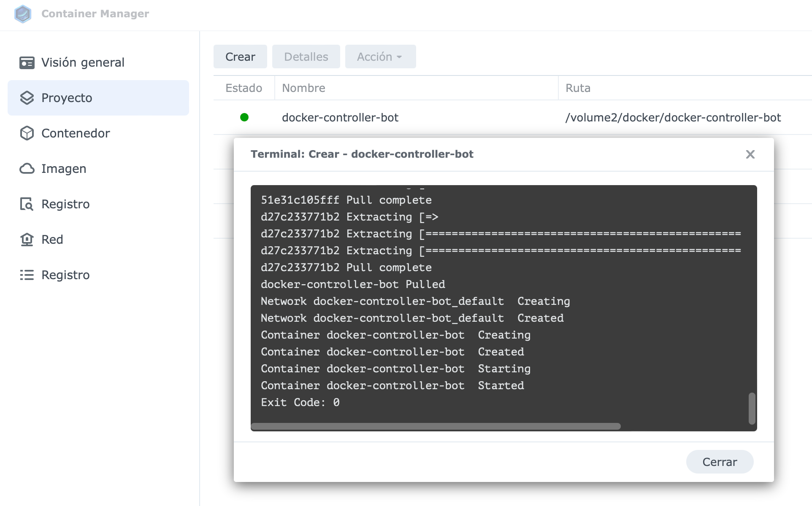Image resolution: width=812 pixels, height=506 pixels.
Task: Click the green status dot for docker-controller-bot
Action: tap(244, 117)
